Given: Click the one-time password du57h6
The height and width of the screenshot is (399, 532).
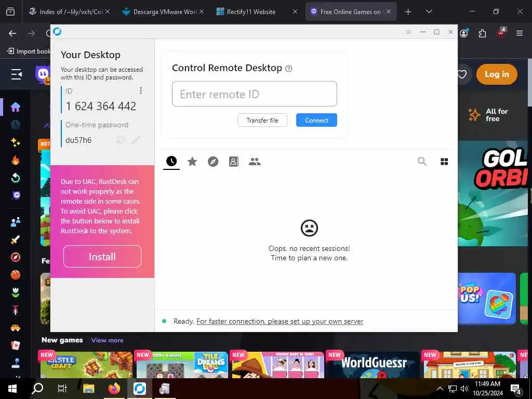Looking at the screenshot, I should (78, 140).
